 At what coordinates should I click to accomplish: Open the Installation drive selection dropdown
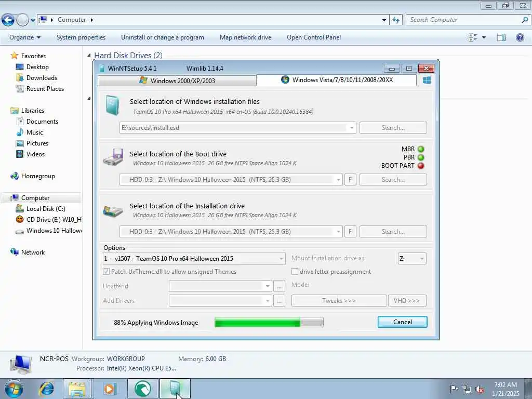338,232
